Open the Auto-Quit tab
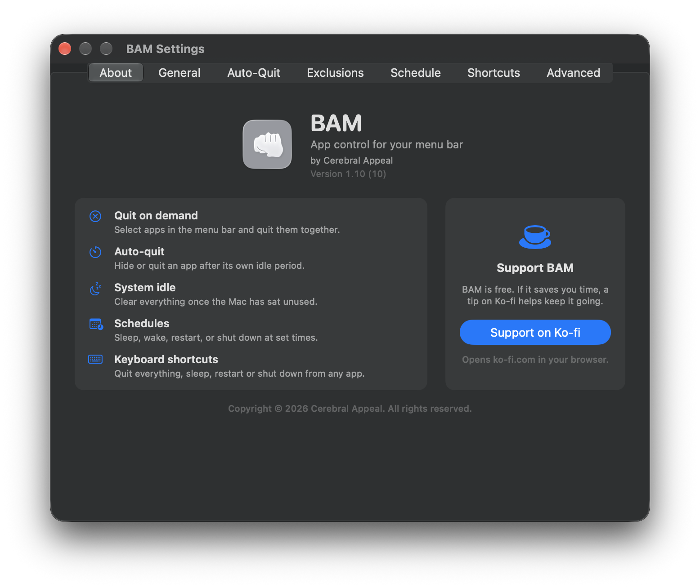This screenshot has height=588, width=700. [254, 73]
